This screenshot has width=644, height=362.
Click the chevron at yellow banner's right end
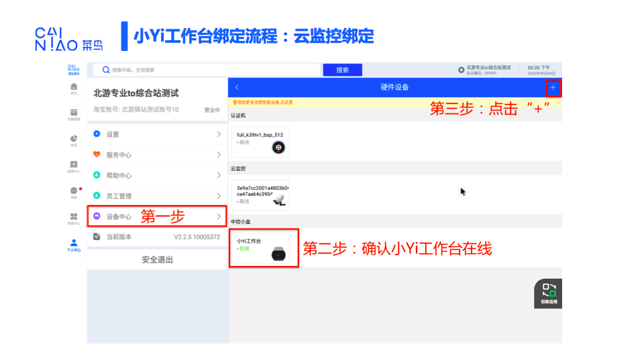[558, 103]
